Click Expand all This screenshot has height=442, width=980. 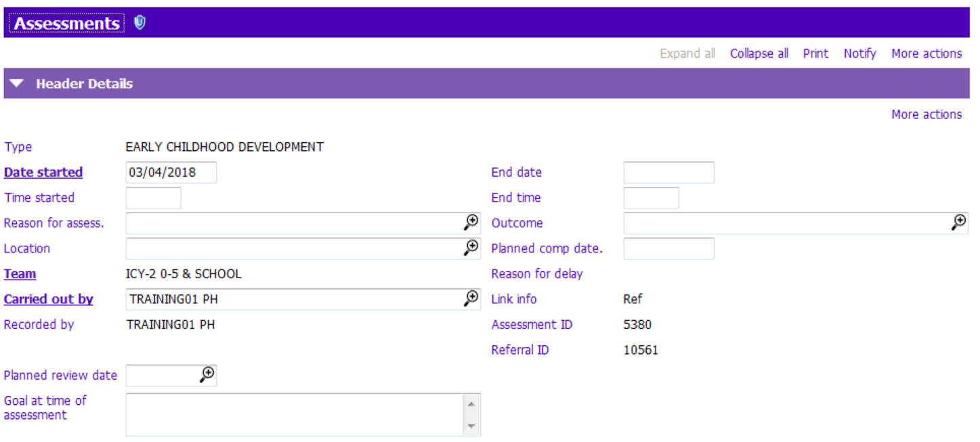687,53
